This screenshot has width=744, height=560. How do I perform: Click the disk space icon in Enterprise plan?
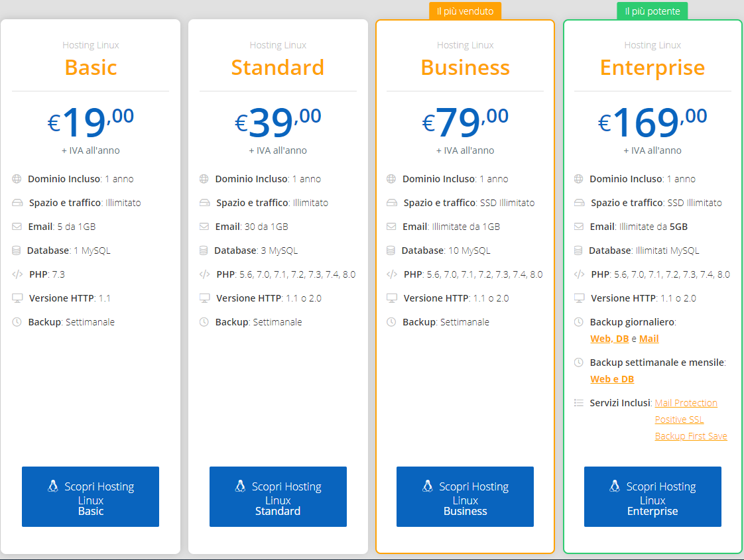579,203
